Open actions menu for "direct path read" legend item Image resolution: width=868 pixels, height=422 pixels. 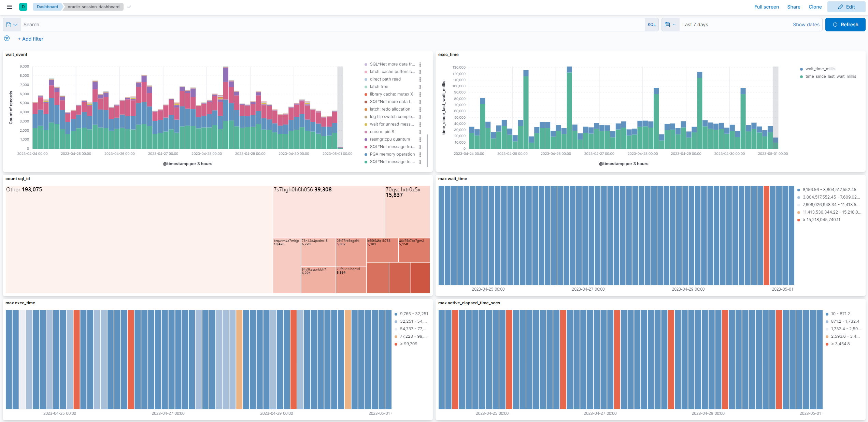pos(420,79)
